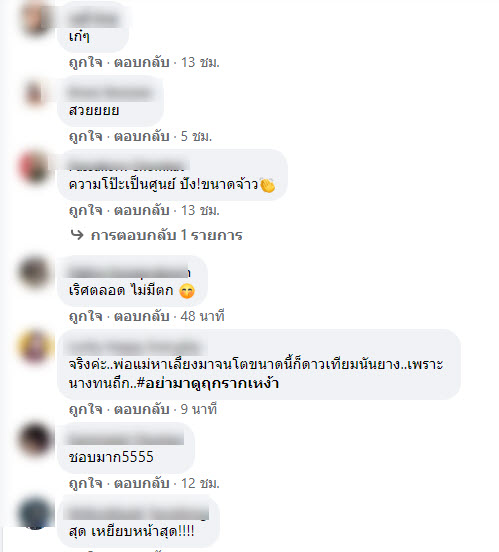Image resolution: width=499 pixels, height=552 pixels.
Task: Reply to the สวยยยย comment
Action: point(142,136)
